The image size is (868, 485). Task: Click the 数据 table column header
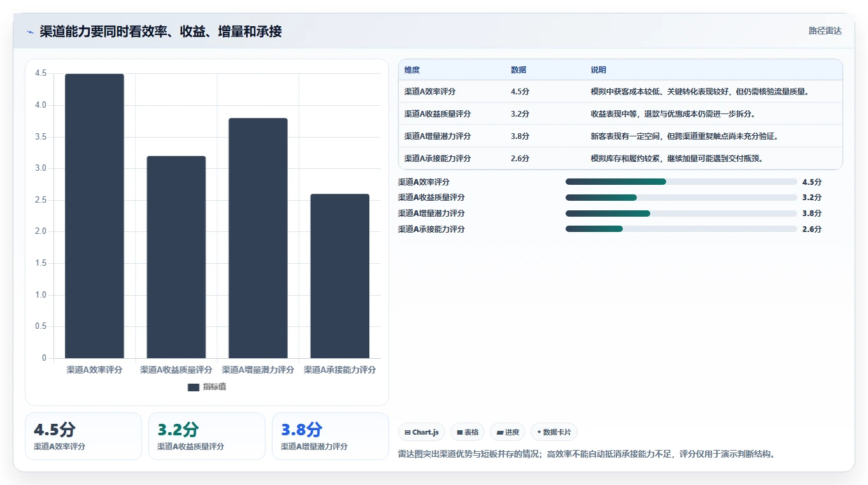coord(518,70)
